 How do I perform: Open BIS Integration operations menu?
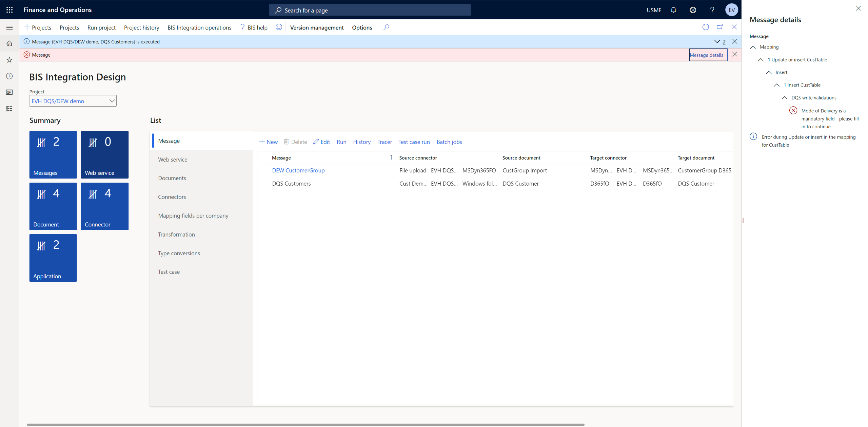coord(199,27)
